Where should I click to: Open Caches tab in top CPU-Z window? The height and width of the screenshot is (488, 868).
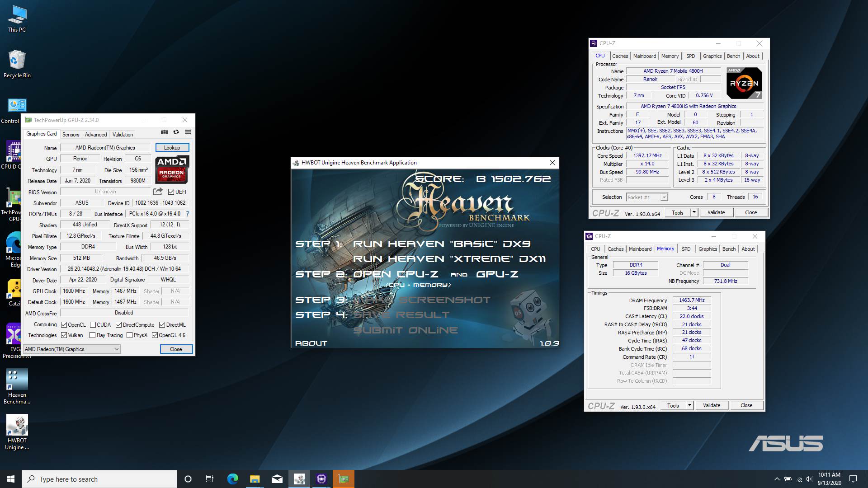[620, 56]
